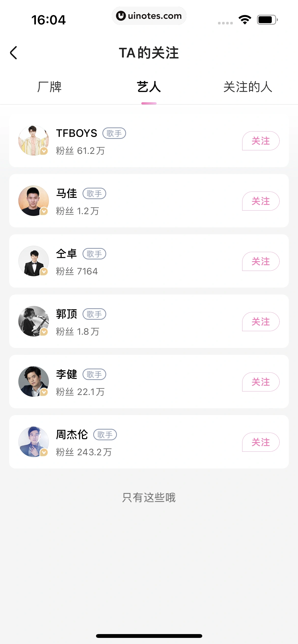298x644 pixels.
Task: Select the 艺人 tab
Action: pos(149,87)
